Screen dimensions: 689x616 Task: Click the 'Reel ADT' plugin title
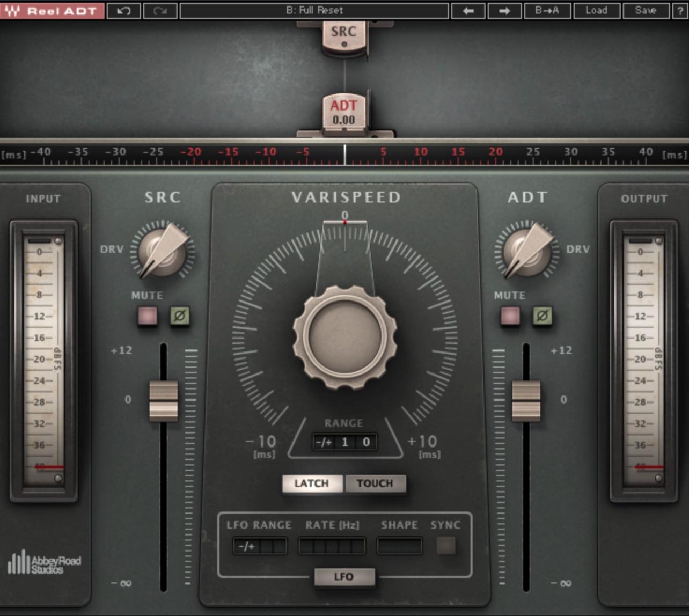tap(62, 11)
